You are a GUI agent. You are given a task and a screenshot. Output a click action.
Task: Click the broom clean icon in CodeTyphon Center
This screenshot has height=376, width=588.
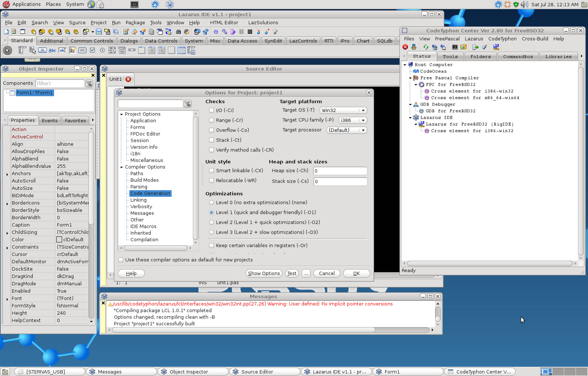(x=484, y=47)
